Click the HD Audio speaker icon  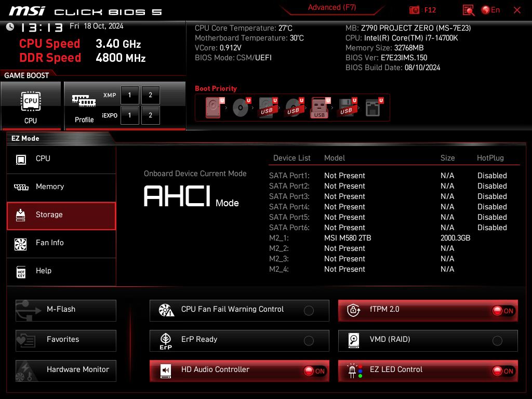[x=166, y=371]
